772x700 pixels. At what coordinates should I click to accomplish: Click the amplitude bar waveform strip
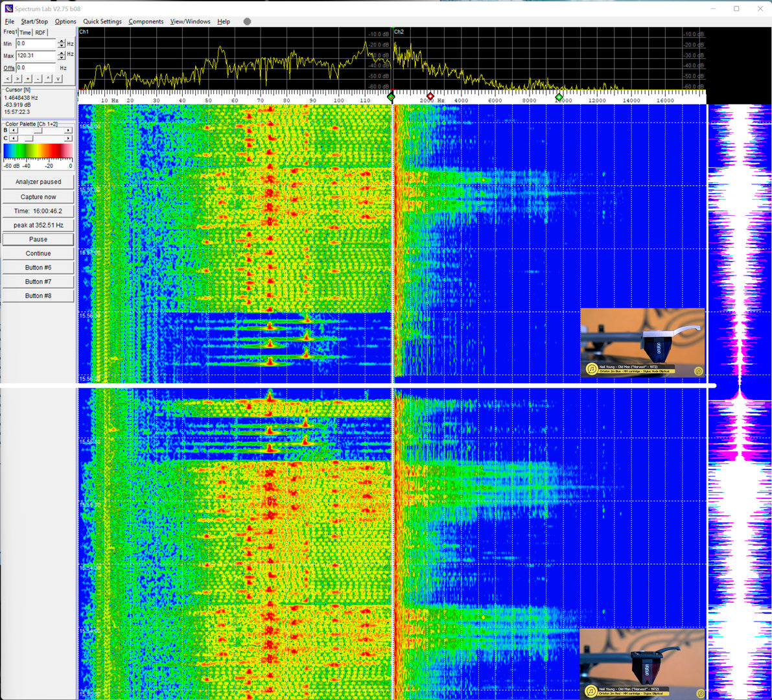click(740, 401)
